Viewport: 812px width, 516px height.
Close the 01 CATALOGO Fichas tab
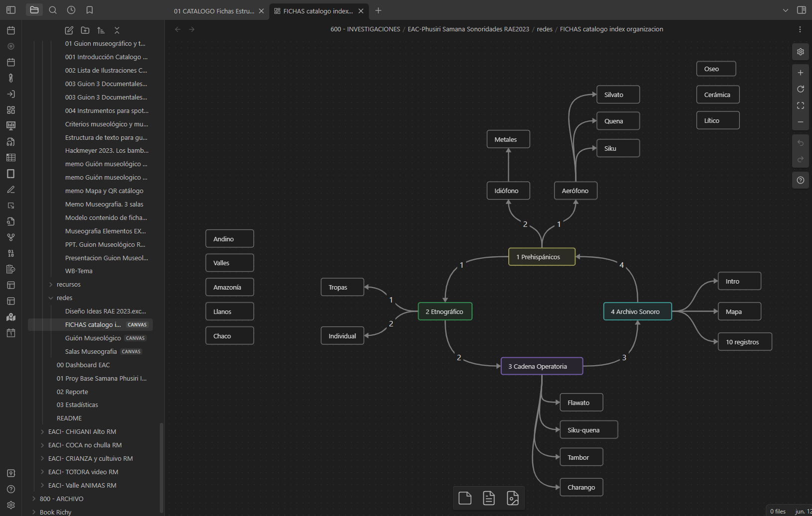click(x=261, y=11)
